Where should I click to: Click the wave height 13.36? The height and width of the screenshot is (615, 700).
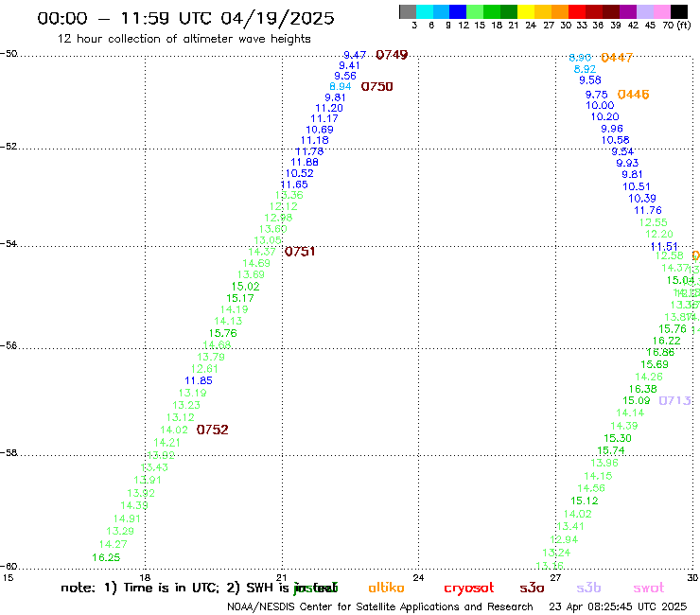(289, 195)
